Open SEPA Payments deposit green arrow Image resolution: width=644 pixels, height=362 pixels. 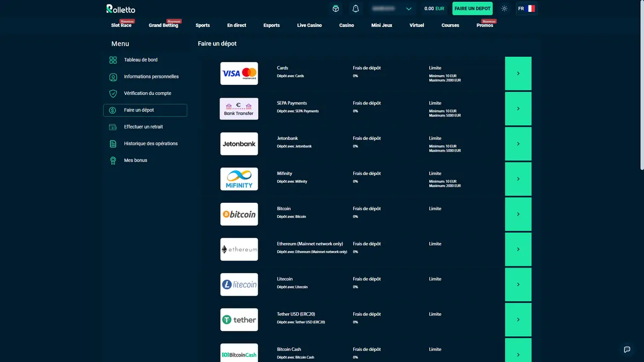tap(518, 108)
